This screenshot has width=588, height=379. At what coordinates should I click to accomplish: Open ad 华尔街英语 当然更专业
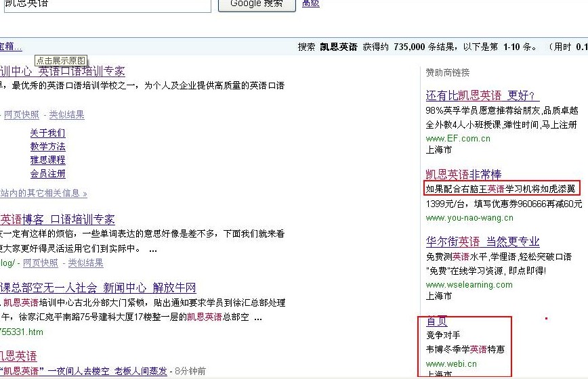(482, 242)
